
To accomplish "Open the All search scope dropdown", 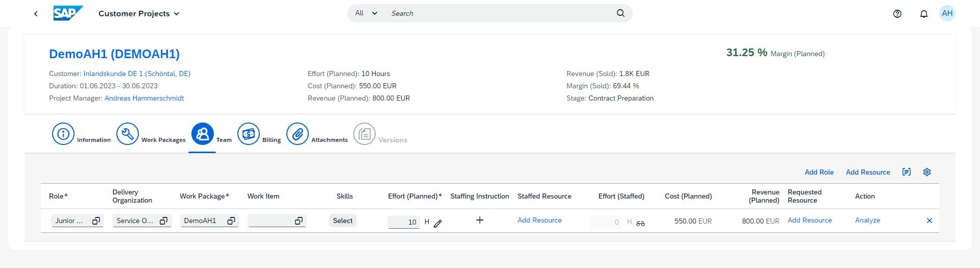I will (x=366, y=13).
